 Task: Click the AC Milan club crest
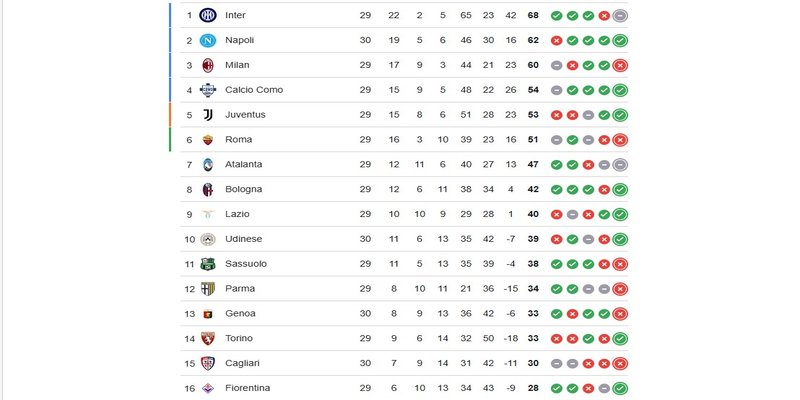(x=208, y=65)
